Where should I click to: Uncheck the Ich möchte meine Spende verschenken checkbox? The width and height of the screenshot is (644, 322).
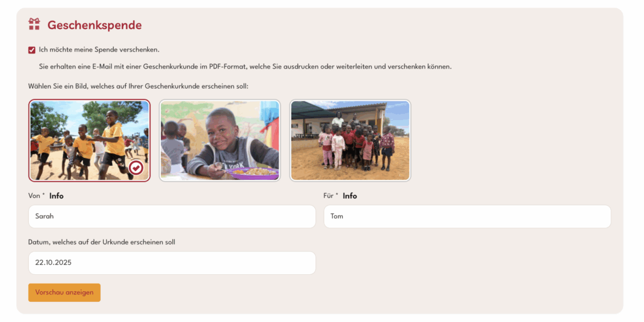tap(31, 50)
